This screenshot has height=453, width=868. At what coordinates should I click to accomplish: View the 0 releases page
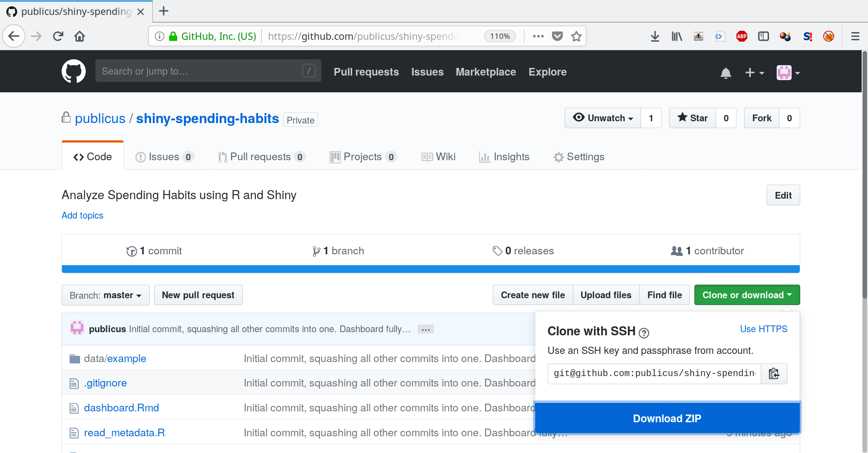(523, 251)
